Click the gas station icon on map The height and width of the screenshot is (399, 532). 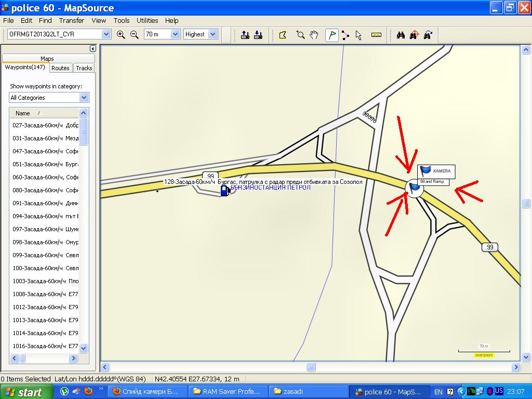[x=225, y=190]
